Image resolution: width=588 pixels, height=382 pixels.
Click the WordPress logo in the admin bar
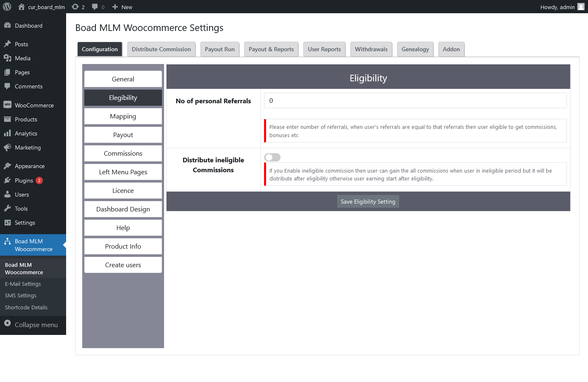coord(6,7)
